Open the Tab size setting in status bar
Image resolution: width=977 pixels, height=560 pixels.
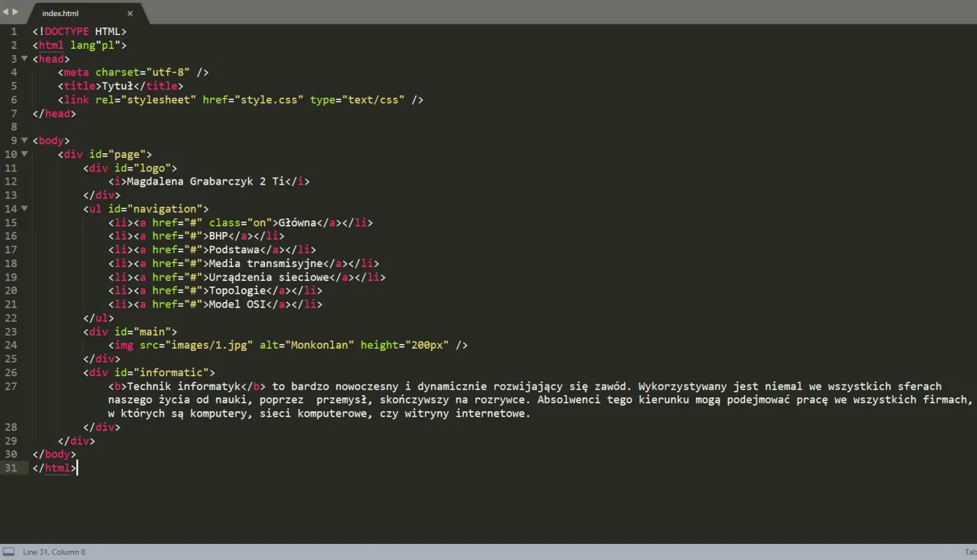coord(969,552)
